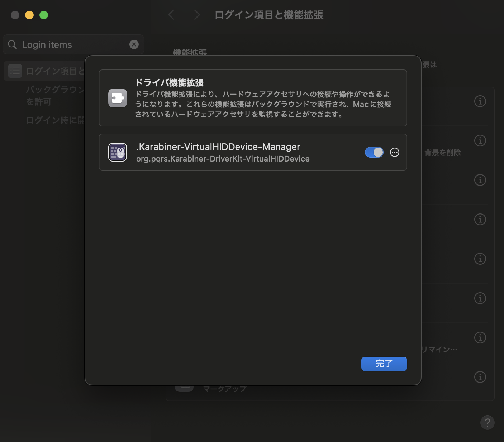This screenshot has width=504, height=442.
Task: Open help via the question mark button
Action: [x=487, y=423]
